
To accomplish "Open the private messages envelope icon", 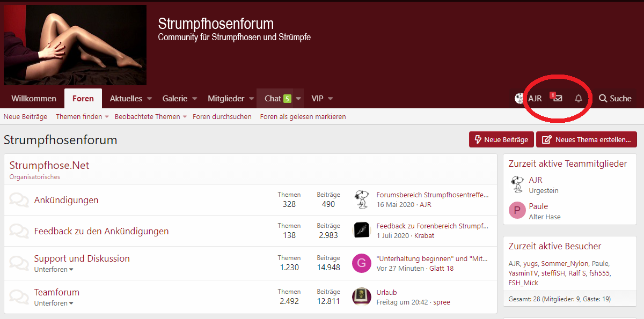I will coord(558,99).
